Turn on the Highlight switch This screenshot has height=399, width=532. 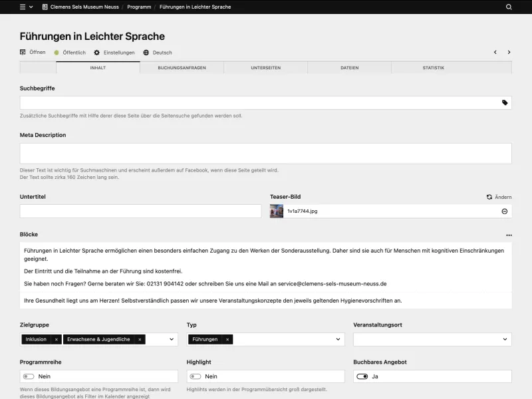pos(195,376)
